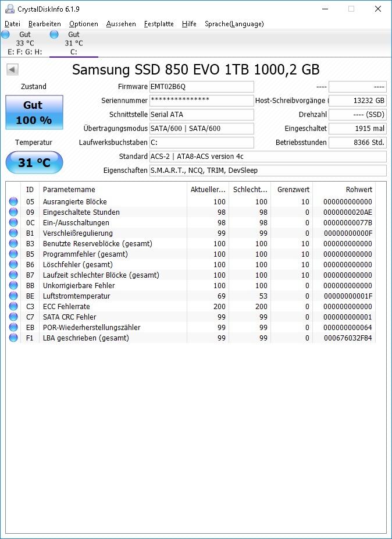Screen dimensions: 392x539
Task: Click the 31 °C temperature button
Action: tap(34, 162)
